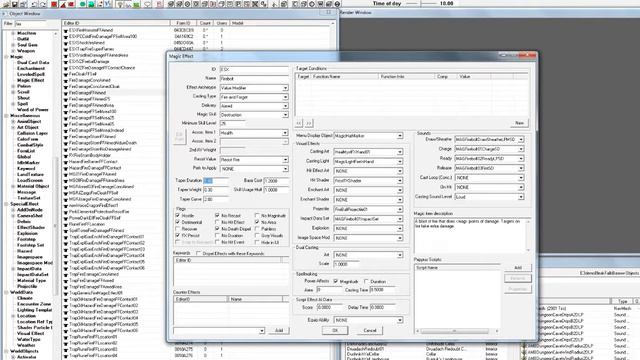The width and height of the screenshot is (640, 360).
Task: Select Magic Effect in the object tree
Action: pyautogui.click(x=31, y=80)
